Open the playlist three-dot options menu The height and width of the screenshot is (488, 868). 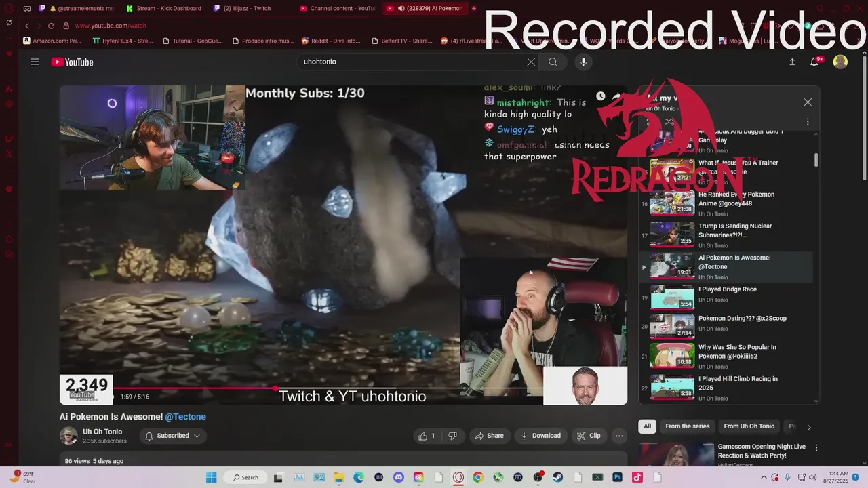(x=808, y=122)
